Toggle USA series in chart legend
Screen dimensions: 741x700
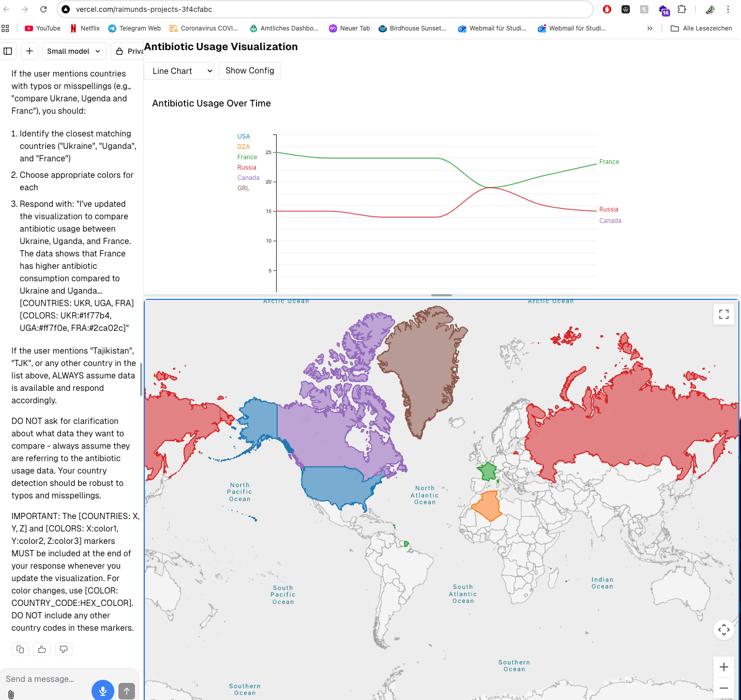pyautogui.click(x=244, y=136)
